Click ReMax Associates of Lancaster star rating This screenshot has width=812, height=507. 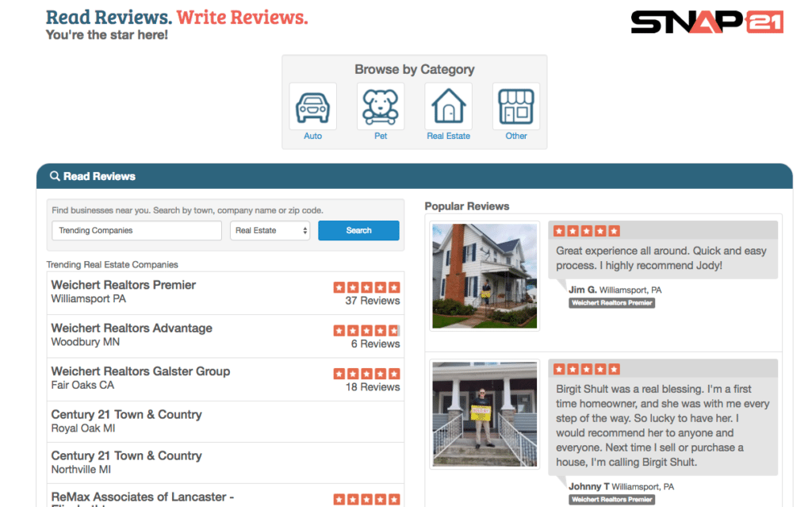pyautogui.click(x=366, y=499)
